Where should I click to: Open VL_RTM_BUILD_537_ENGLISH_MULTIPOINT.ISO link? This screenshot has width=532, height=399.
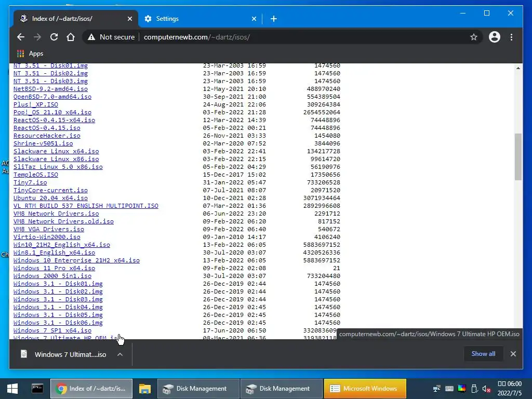coord(86,206)
